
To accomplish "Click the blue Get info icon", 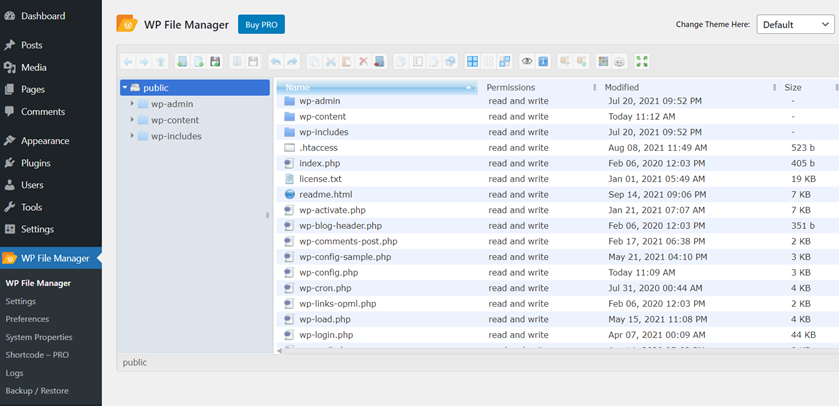I will tap(543, 62).
